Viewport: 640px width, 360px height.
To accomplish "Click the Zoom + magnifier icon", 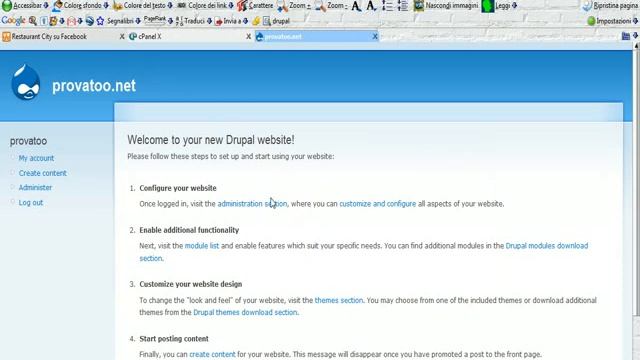I will pyautogui.click(x=282, y=6).
